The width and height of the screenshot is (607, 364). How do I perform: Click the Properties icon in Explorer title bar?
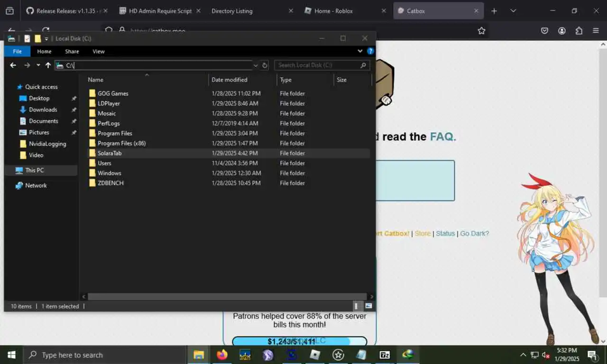(x=28, y=38)
